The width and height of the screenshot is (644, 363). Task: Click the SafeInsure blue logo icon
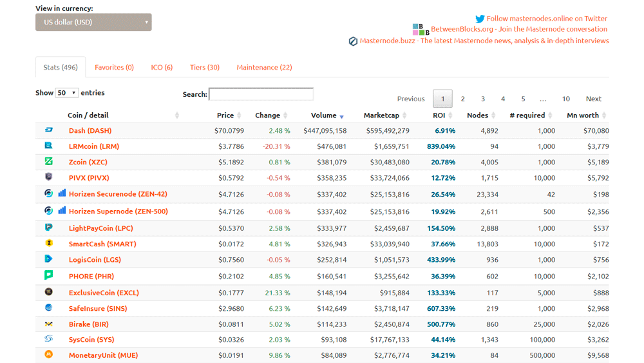(x=48, y=308)
